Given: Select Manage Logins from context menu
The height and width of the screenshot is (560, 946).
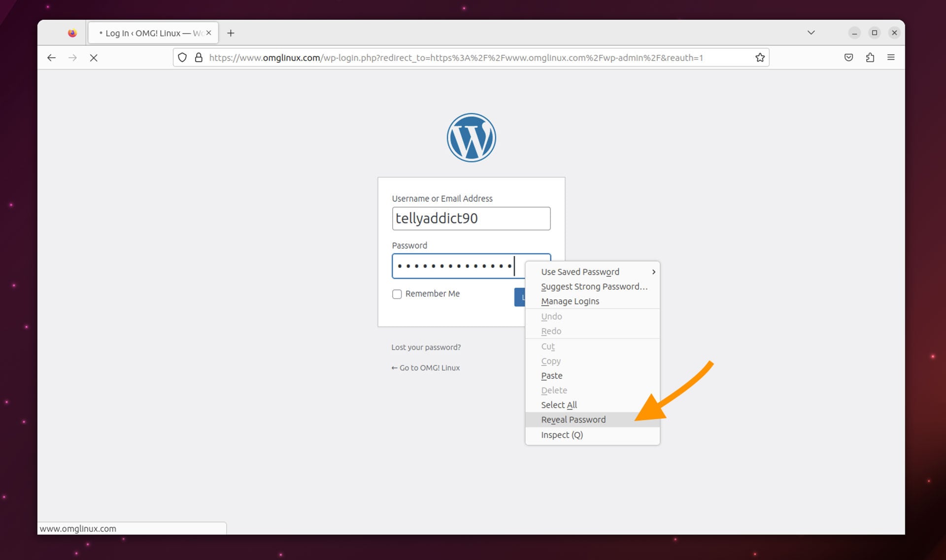Looking at the screenshot, I should point(592,301).
